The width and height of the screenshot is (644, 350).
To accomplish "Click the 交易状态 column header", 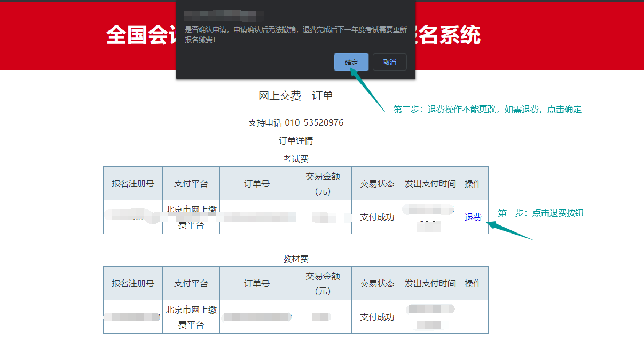I will tap(377, 183).
